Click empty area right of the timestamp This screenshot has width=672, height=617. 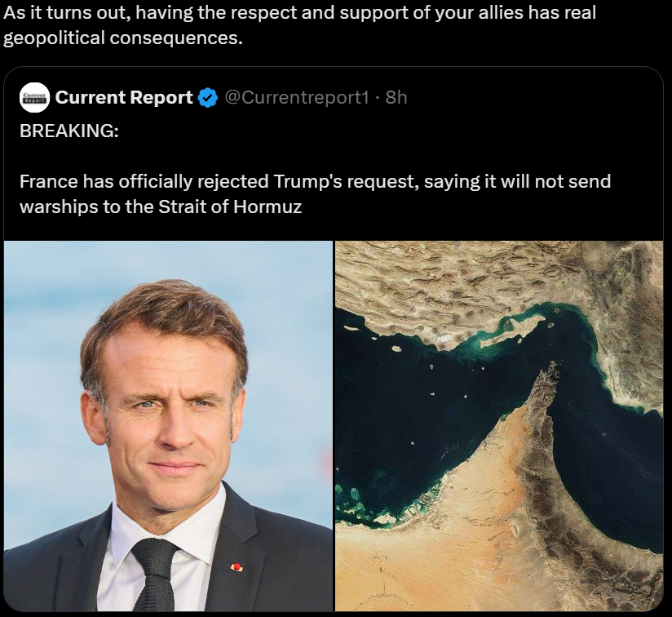tap(532, 97)
